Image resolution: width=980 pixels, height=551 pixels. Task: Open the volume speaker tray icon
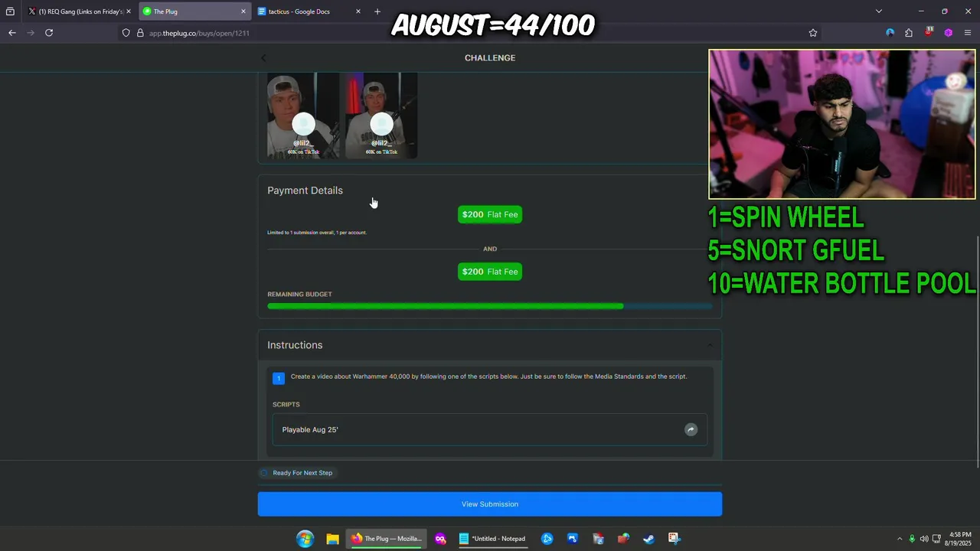(x=924, y=539)
